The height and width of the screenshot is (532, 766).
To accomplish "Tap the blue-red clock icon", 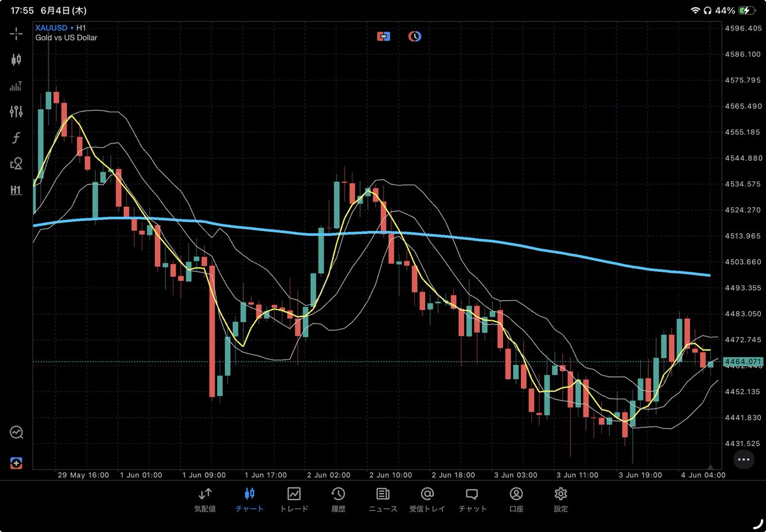I will click(x=414, y=36).
